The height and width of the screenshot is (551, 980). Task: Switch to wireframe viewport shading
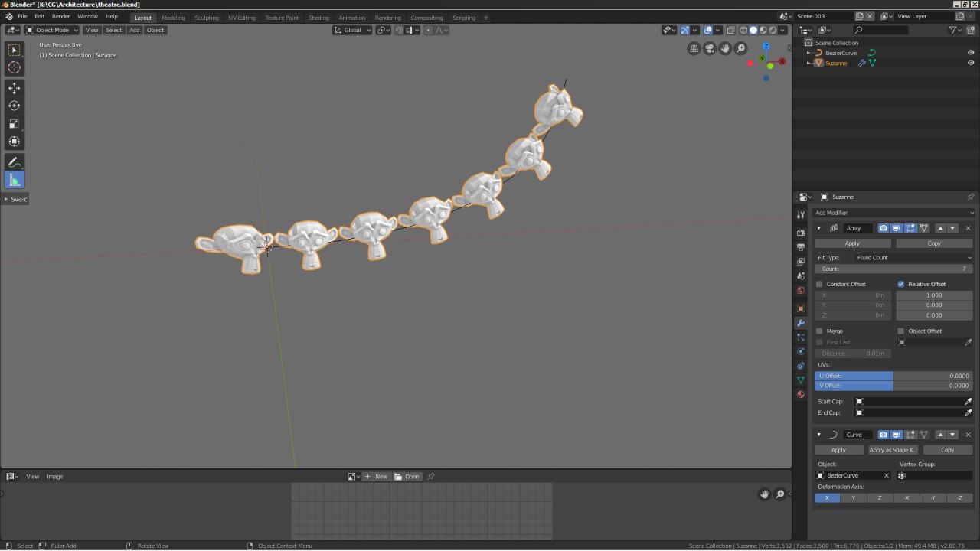pyautogui.click(x=743, y=30)
